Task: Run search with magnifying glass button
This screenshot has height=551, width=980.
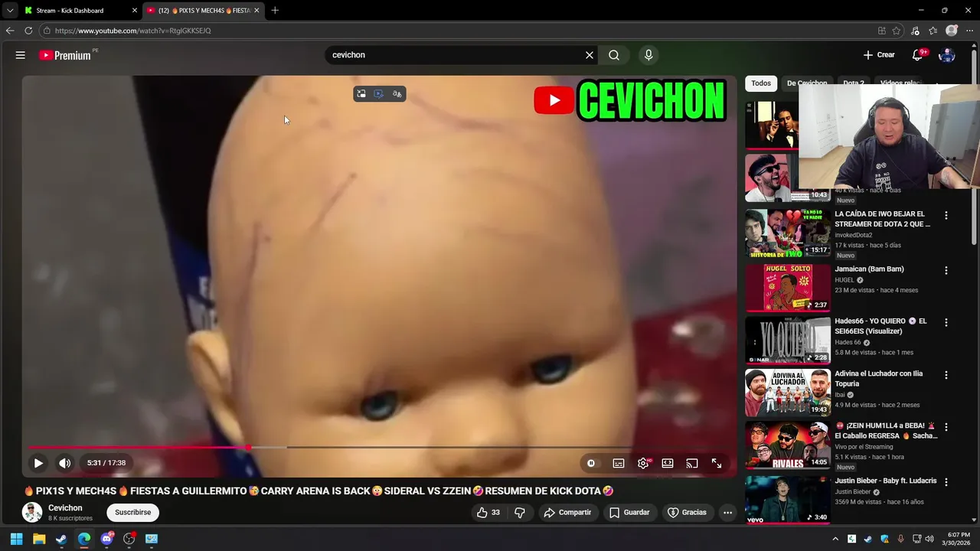Action: click(614, 55)
